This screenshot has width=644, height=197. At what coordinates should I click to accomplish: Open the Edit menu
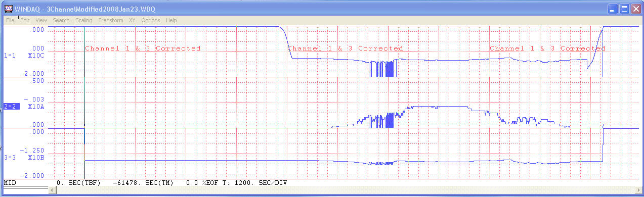25,20
